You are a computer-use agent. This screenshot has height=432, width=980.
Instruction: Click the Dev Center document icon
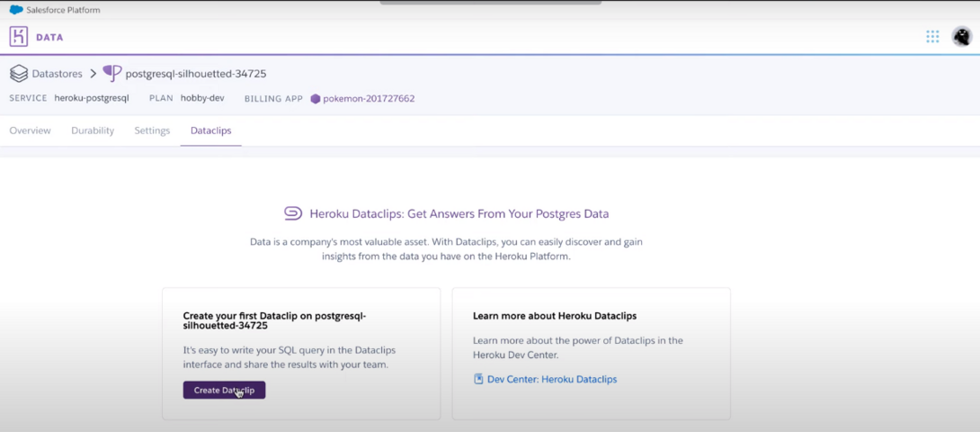[478, 379]
